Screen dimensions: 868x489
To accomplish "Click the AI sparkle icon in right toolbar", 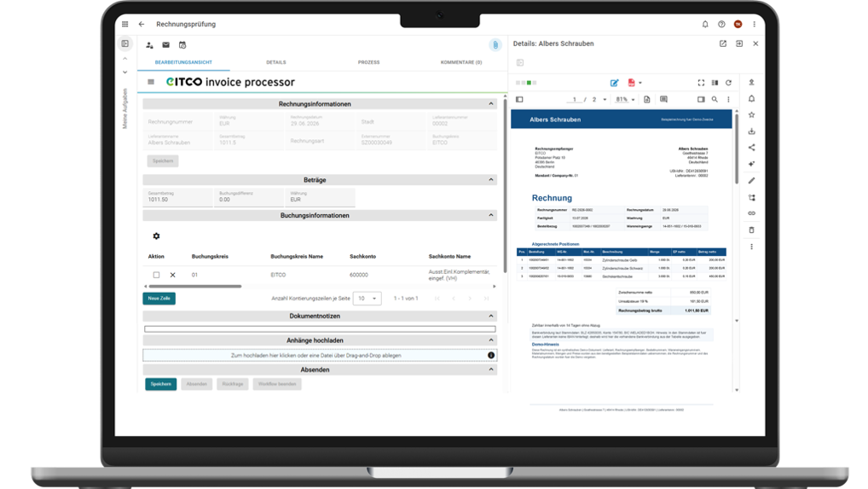I will point(752,164).
